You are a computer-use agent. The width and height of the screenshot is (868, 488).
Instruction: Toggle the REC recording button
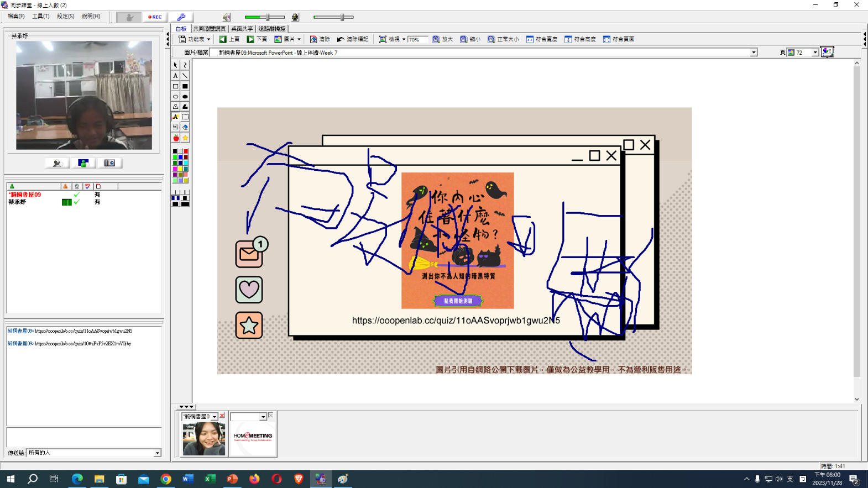(155, 17)
